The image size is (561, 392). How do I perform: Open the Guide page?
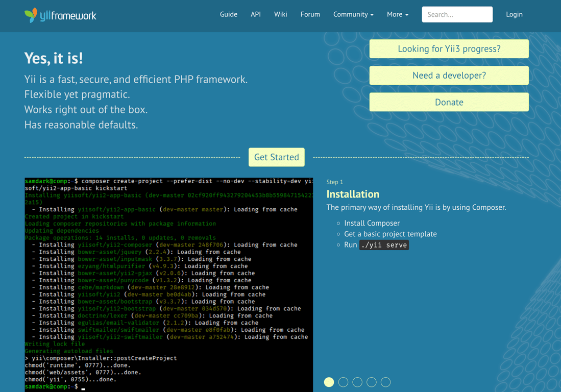(x=229, y=14)
